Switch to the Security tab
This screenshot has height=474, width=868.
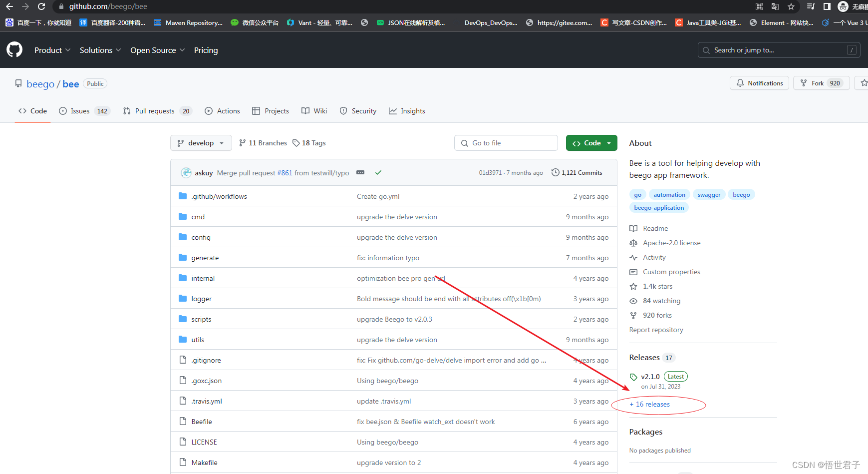pyautogui.click(x=358, y=111)
